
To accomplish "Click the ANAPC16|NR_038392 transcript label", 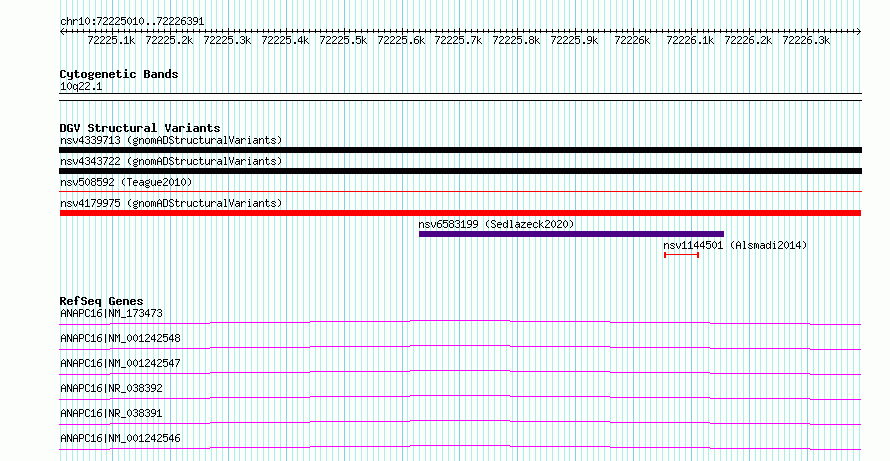I will [111, 388].
